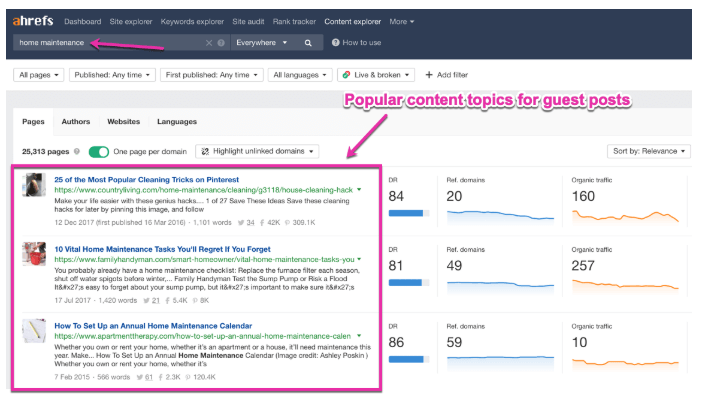Open Site explorer
The image size is (703, 406).
click(131, 22)
